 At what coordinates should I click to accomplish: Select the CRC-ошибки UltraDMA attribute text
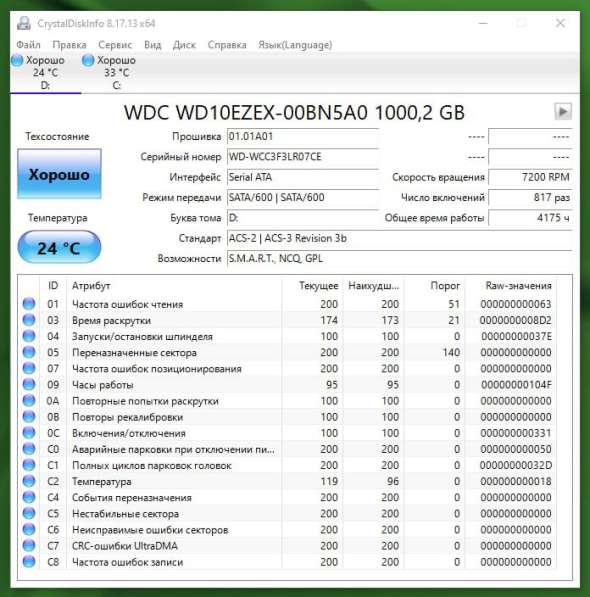tap(125, 546)
